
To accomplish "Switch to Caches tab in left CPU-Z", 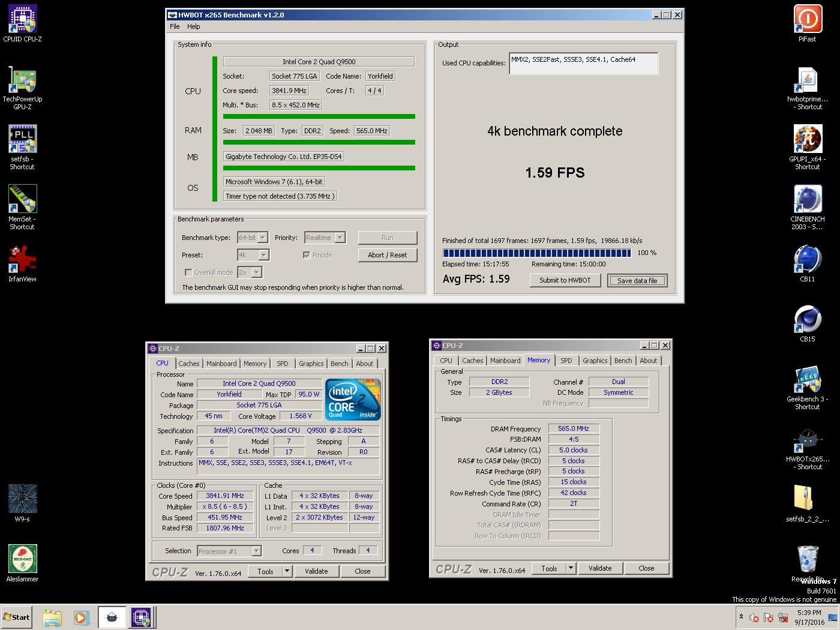I will (189, 364).
